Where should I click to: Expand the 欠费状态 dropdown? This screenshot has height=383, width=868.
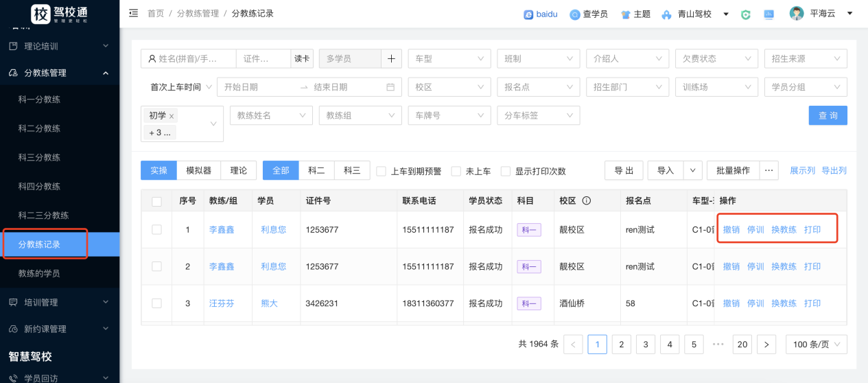[716, 59]
